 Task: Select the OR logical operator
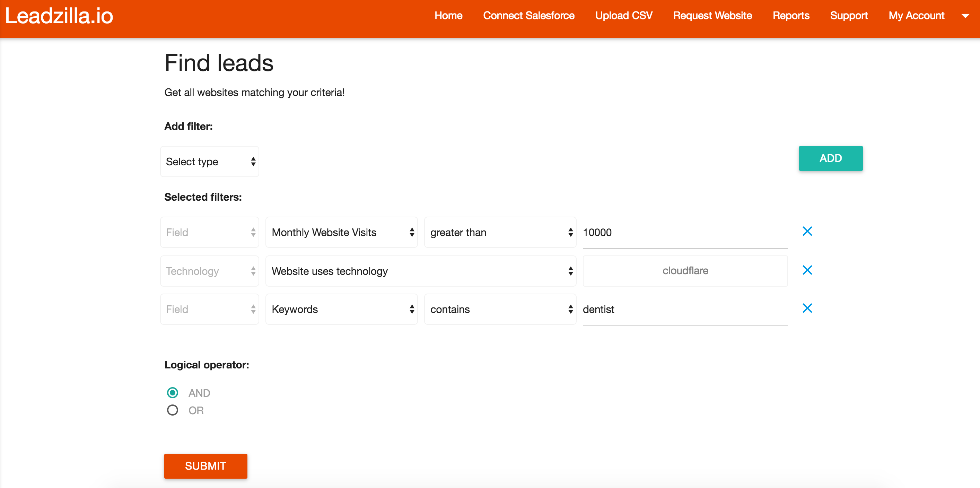pyautogui.click(x=173, y=410)
